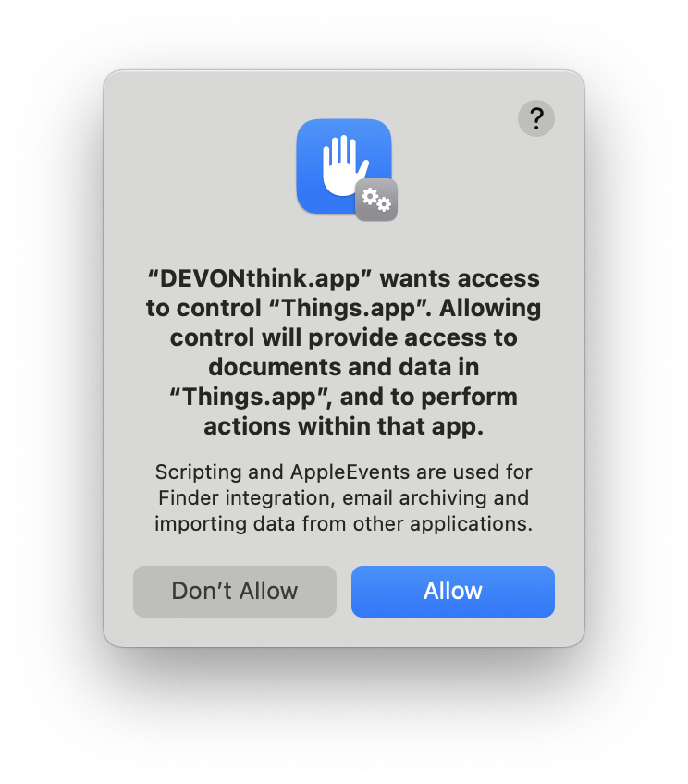Open help for this automation prompt
The height and width of the screenshot is (784, 688).
[536, 118]
